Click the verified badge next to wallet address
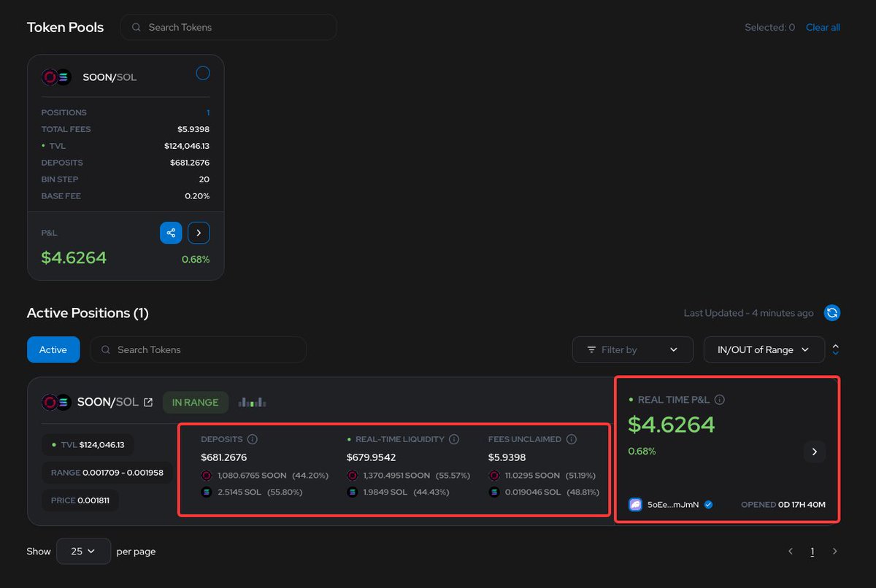Screen dimensions: 876x588 tap(708, 504)
